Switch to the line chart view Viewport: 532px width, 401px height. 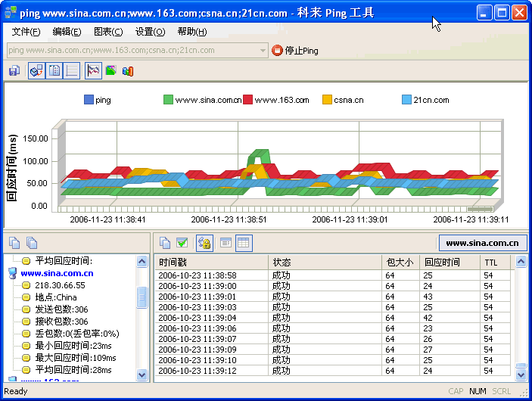(93, 71)
